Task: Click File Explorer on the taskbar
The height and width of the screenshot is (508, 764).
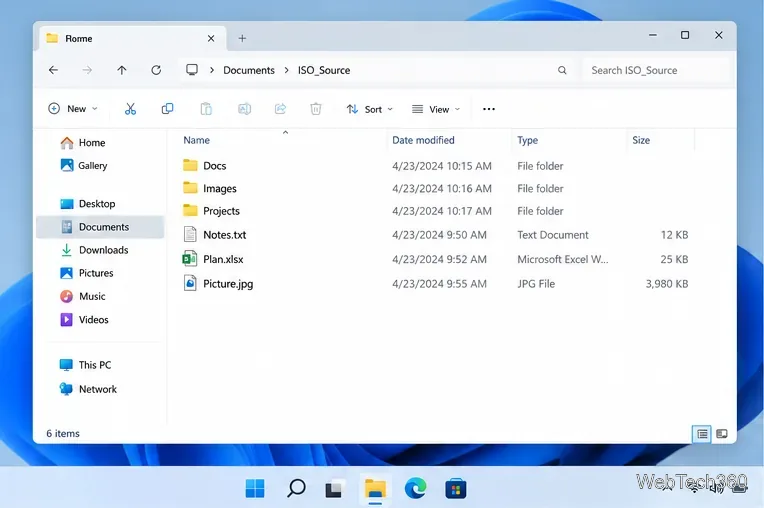Action: point(375,489)
